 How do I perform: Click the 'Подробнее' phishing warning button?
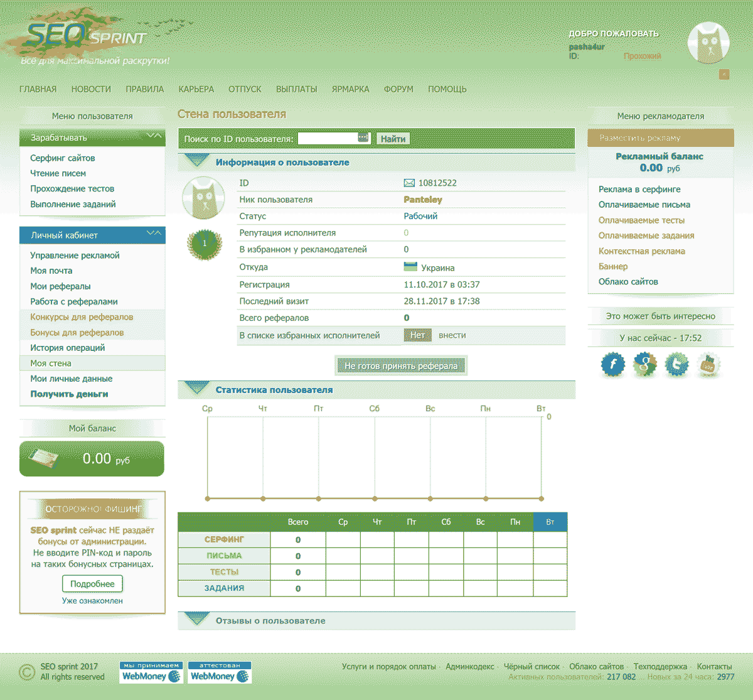point(92,584)
